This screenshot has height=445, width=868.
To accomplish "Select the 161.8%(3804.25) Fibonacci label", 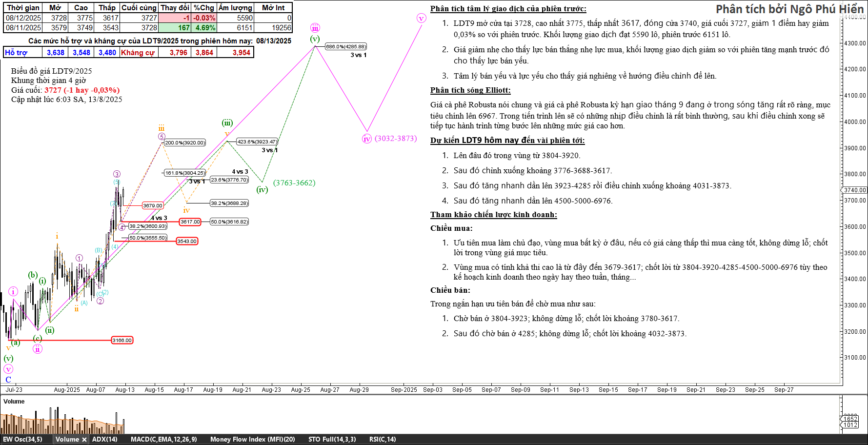I will coord(184,173).
